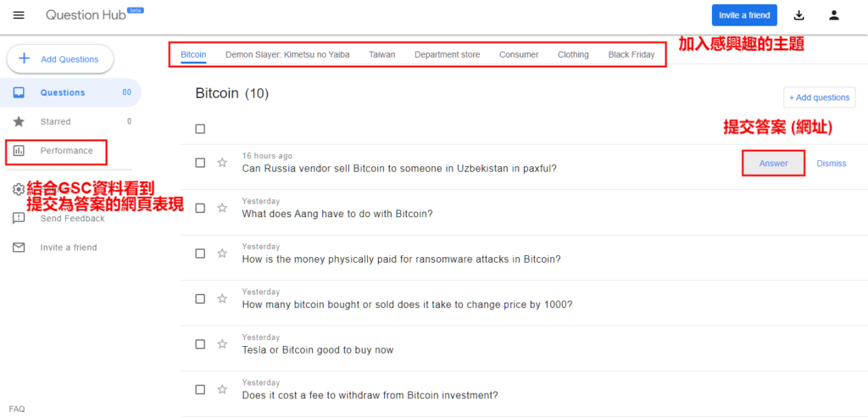Star the withdraw fee question
868x418 pixels.
click(x=222, y=390)
